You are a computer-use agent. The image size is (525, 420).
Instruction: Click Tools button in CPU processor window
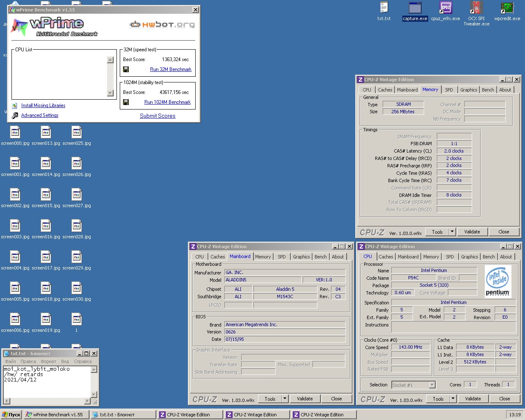pyautogui.click(x=438, y=399)
